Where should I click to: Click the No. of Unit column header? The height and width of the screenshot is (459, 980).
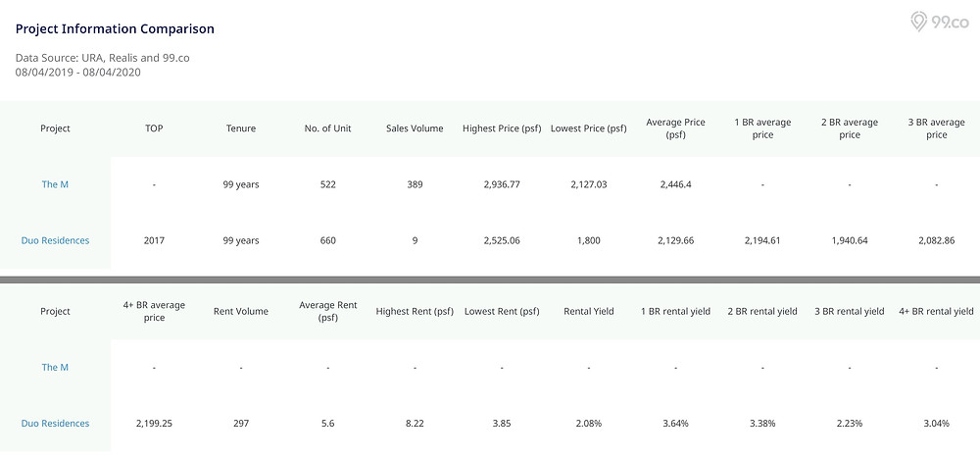(x=327, y=128)
